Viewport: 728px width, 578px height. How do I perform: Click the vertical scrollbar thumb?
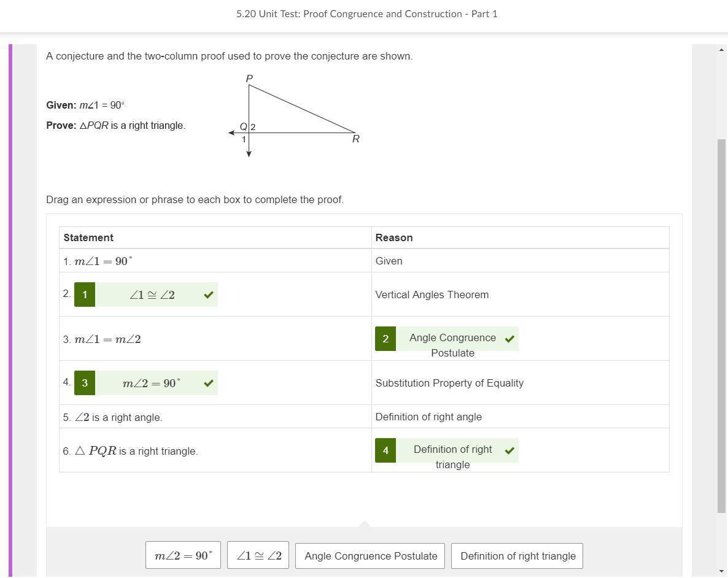721,325
